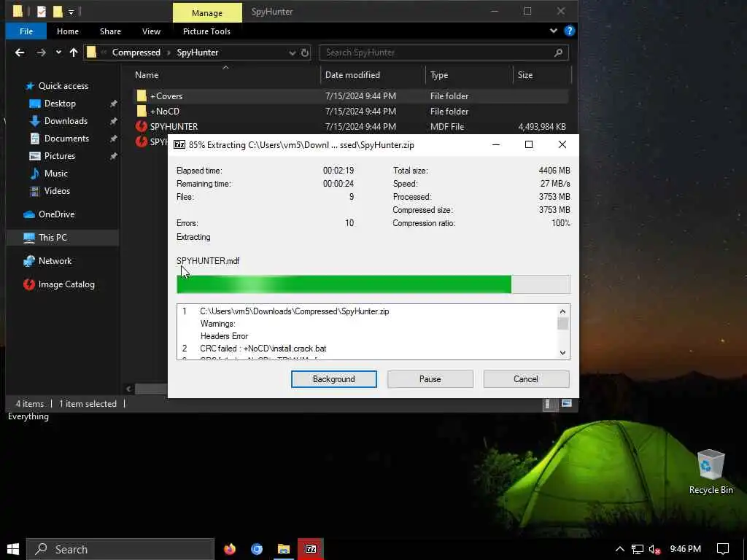
Task: Open recent locations dropdown arrow
Action: [x=58, y=52]
